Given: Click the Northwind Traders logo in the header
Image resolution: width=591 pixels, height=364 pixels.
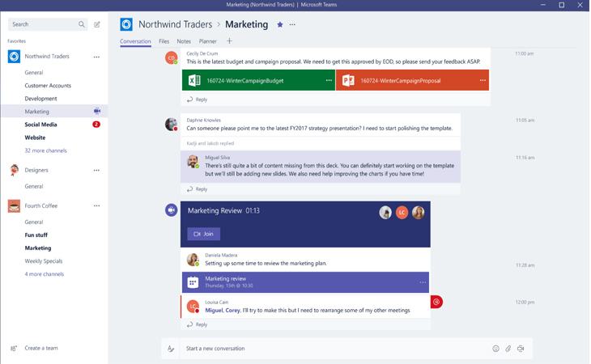Looking at the screenshot, I should (x=126, y=24).
